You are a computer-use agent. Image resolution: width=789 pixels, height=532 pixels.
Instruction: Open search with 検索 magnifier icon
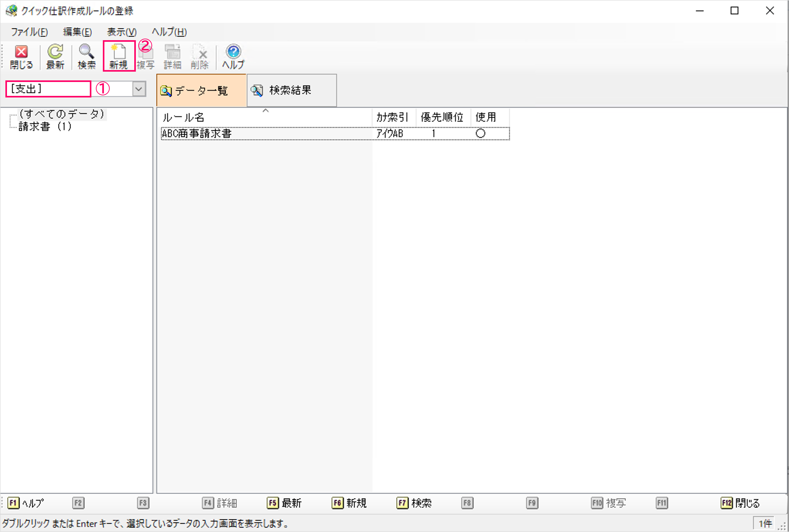tap(86, 56)
